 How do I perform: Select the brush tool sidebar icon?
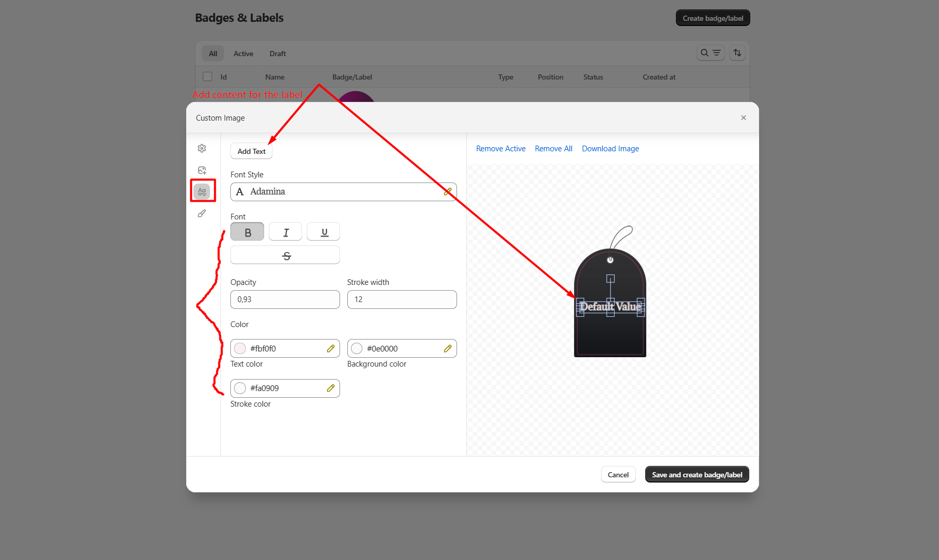pos(202,213)
